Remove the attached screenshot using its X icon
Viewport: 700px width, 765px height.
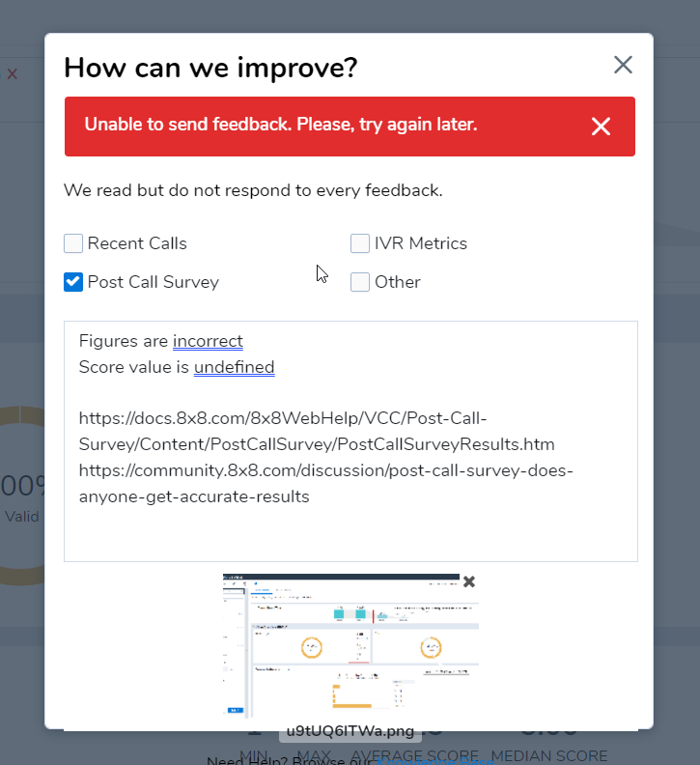469,581
